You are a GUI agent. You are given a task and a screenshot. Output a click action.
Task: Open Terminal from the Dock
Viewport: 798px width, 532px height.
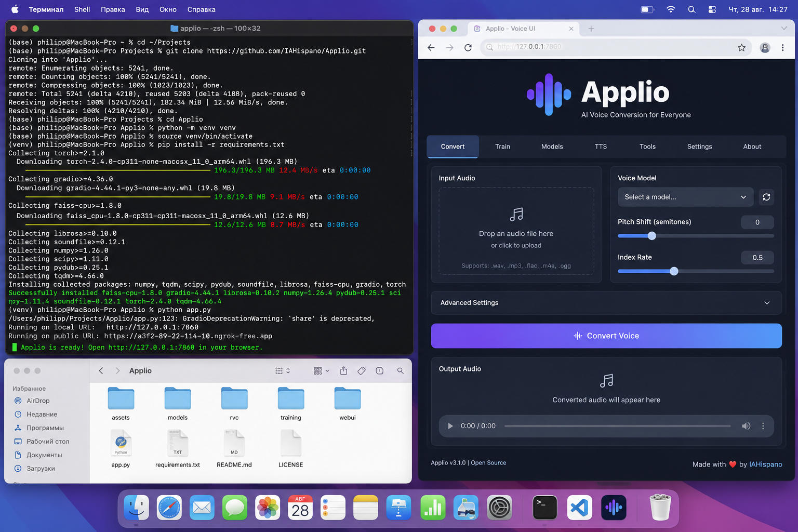click(x=545, y=508)
